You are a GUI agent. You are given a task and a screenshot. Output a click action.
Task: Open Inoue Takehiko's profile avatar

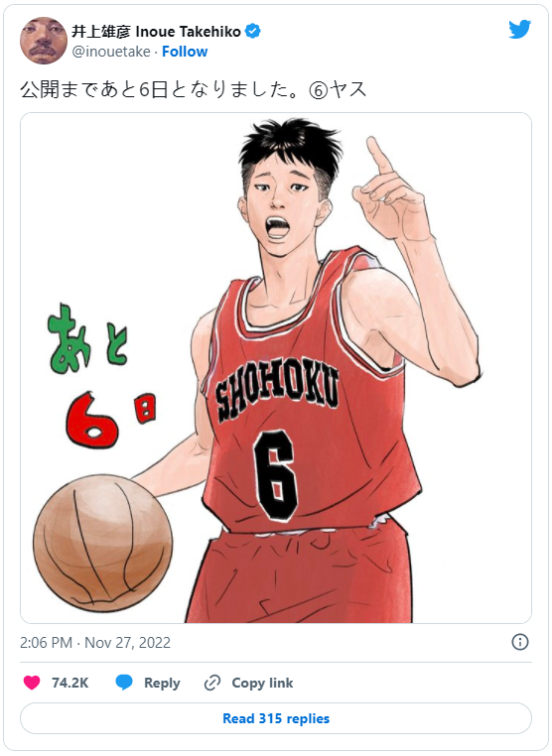click(44, 41)
